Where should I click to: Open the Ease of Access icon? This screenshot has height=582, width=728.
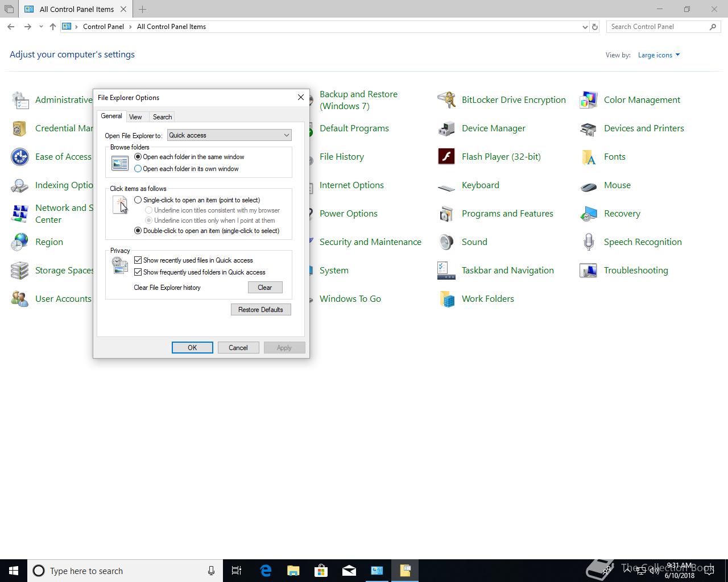pos(20,157)
